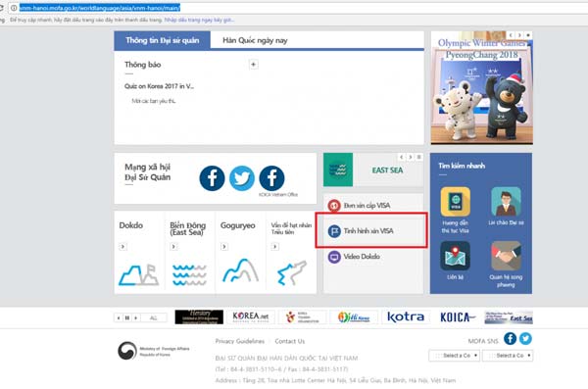This screenshot has height=389, width=588.
Task: Click the Video Dokdo monitor icon
Action: [x=334, y=257]
